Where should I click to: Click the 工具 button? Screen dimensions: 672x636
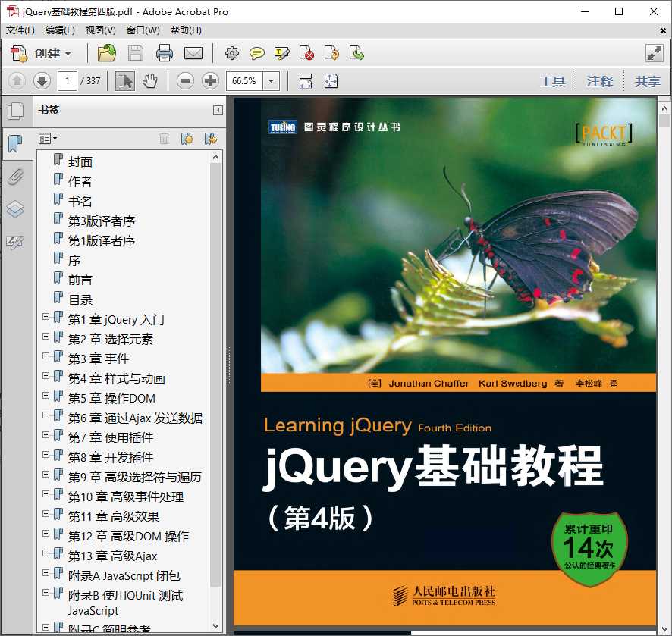[x=553, y=80]
